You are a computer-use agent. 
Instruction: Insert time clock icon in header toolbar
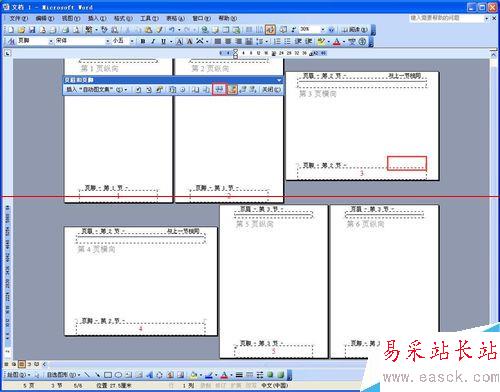(183, 89)
